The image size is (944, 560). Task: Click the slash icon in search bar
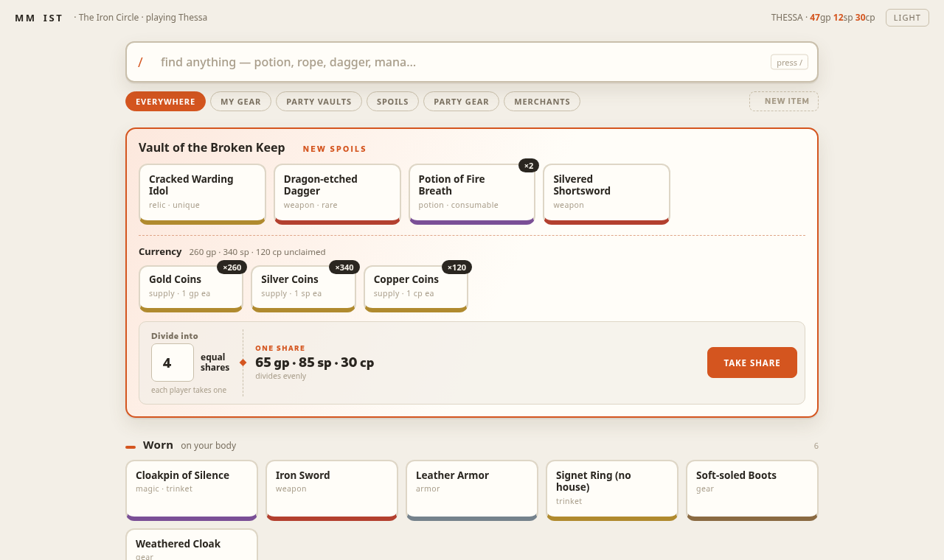click(x=140, y=62)
